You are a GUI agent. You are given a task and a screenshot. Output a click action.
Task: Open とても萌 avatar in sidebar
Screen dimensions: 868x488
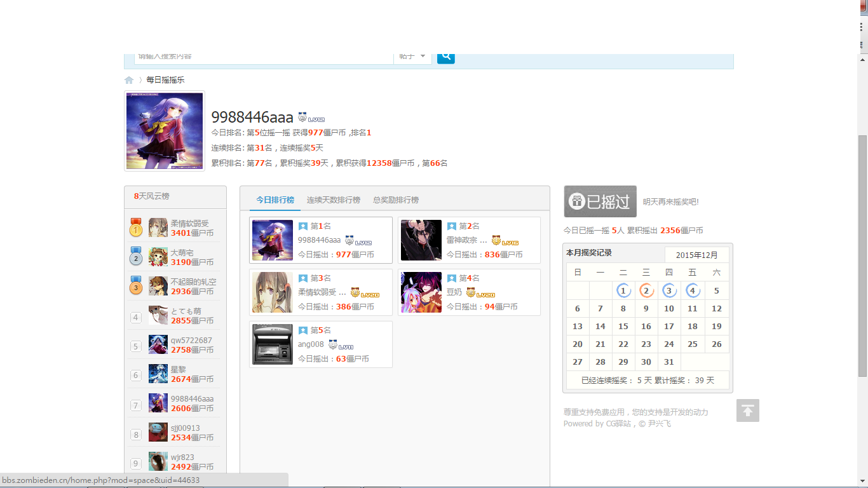tap(158, 315)
